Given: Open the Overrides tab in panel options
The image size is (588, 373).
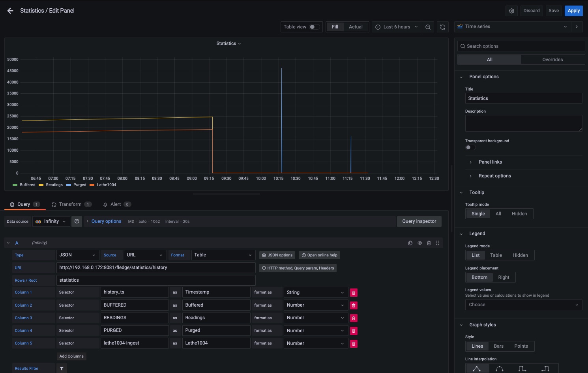Looking at the screenshot, I should (x=552, y=59).
